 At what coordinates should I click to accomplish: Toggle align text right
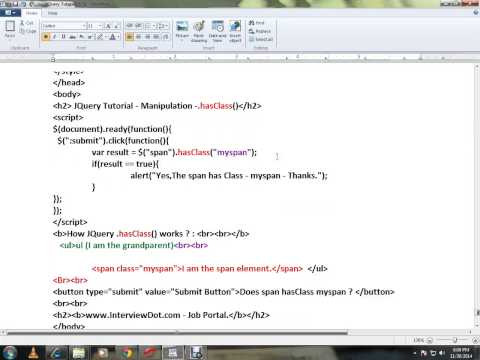click(x=148, y=37)
